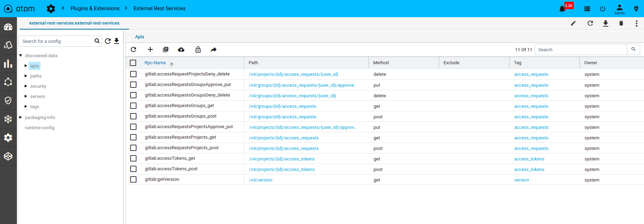
Task: Click the magnifier button in the Apis search box
Action: [633, 50]
